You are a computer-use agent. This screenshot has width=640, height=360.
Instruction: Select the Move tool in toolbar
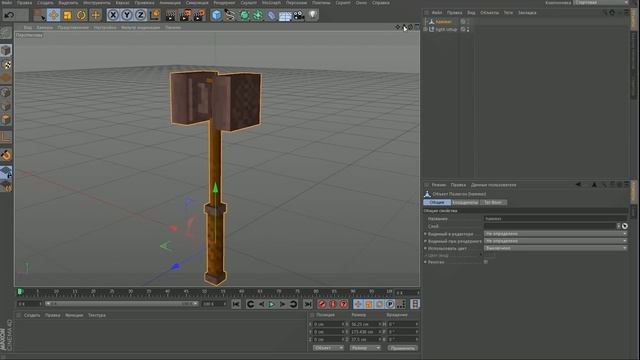(x=53, y=15)
